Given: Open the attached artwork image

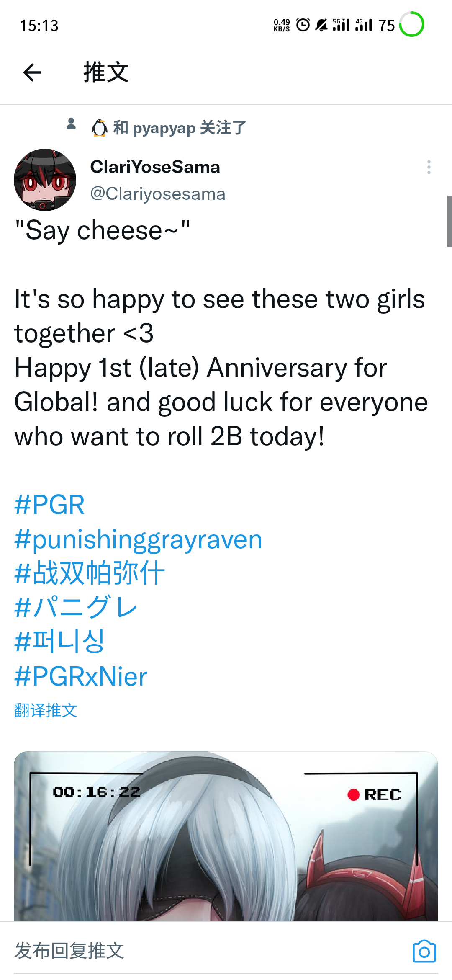Looking at the screenshot, I should pyautogui.click(x=226, y=836).
